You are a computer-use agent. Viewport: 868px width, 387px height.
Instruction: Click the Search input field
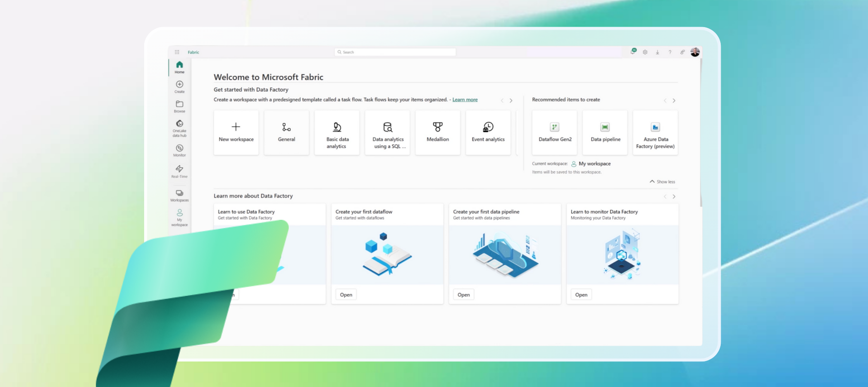pyautogui.click(x=395, y=52)
